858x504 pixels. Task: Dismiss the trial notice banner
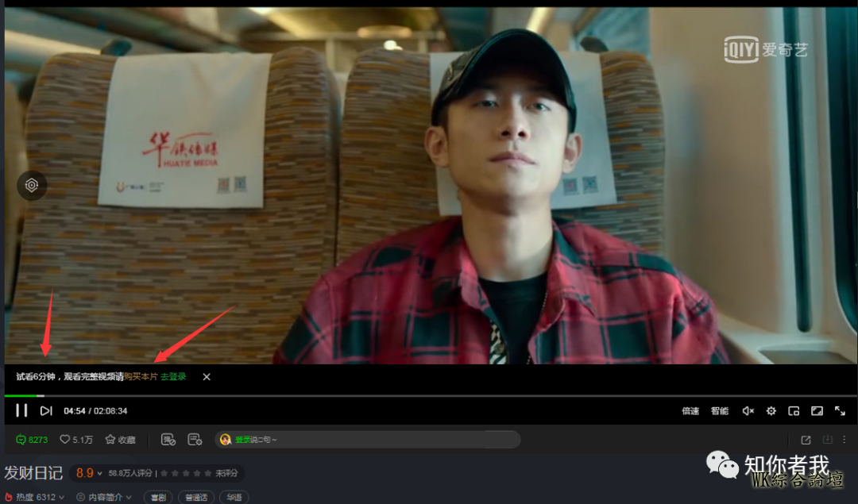pos(207,377)
